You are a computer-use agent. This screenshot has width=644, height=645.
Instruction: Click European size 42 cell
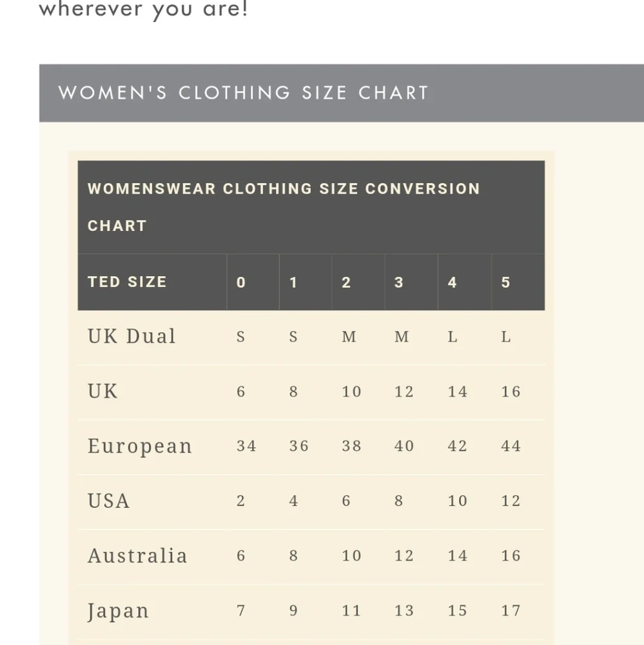coord(457,446)
